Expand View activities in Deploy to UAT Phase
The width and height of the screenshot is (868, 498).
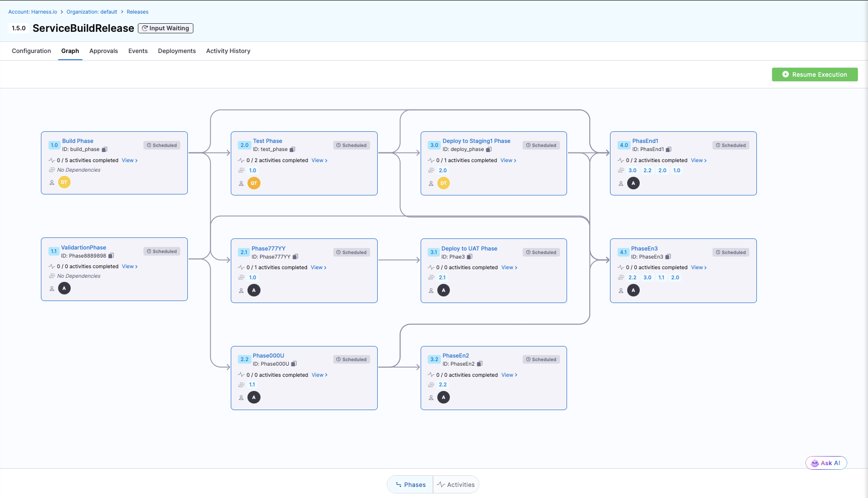509,268
